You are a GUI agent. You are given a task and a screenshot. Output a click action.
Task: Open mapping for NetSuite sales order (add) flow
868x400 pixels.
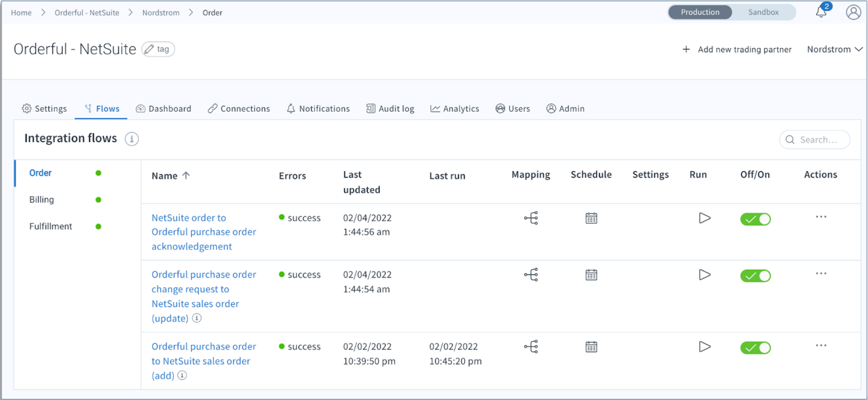(x=531, y=347)
